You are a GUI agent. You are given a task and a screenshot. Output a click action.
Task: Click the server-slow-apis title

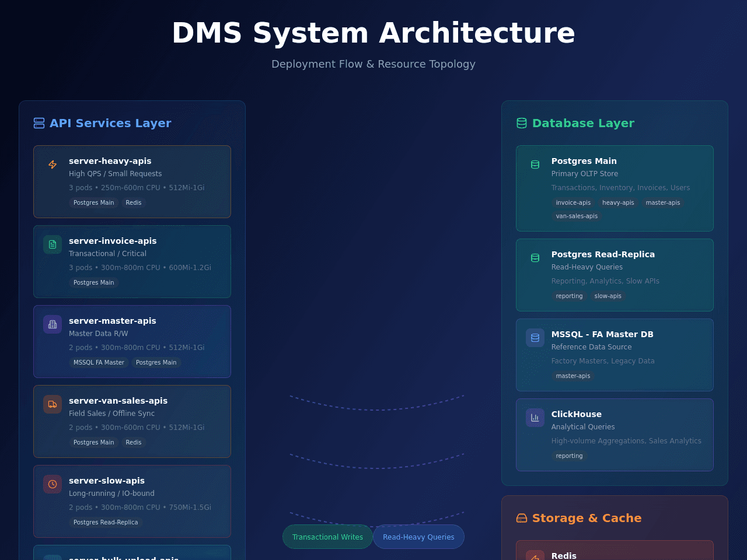coord(107,481)
